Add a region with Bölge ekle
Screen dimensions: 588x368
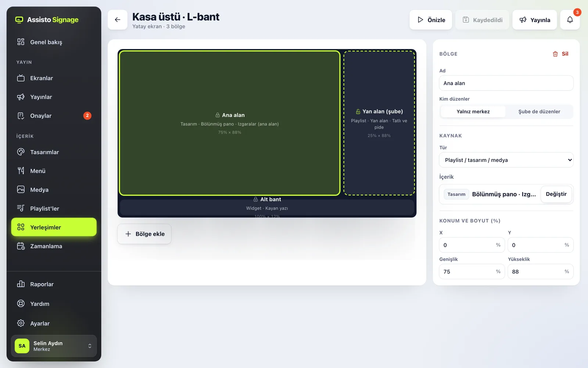[x=144, y=234]
